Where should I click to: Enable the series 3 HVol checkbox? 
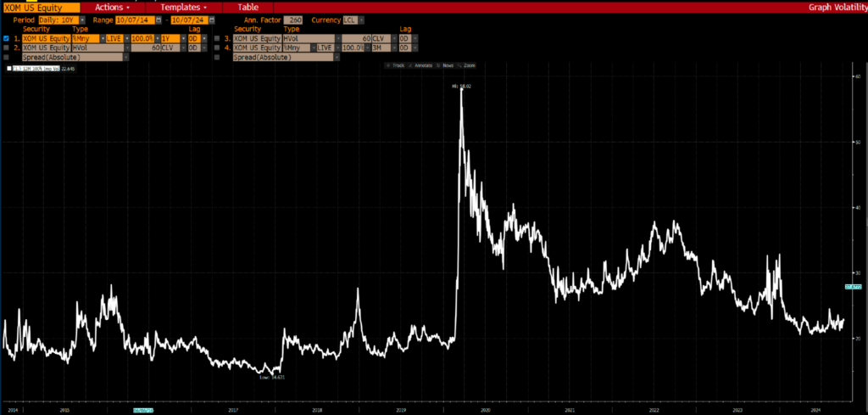pos(217,38)
